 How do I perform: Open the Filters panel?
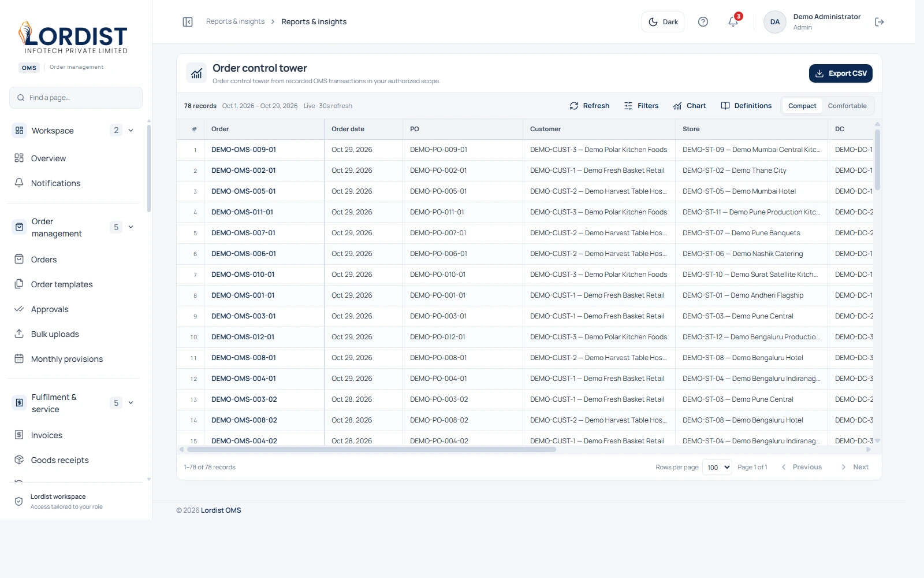pyautogui.click(x=641, y=106)
